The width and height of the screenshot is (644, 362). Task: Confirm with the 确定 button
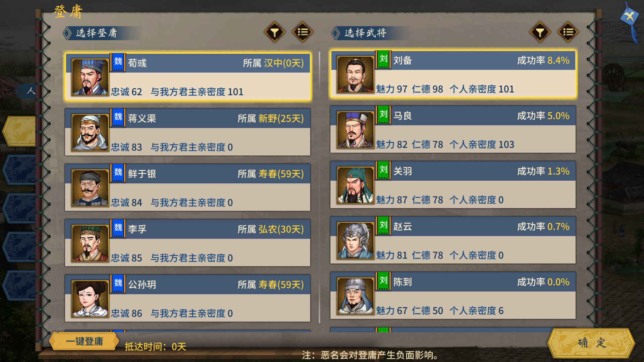[591, 343]
